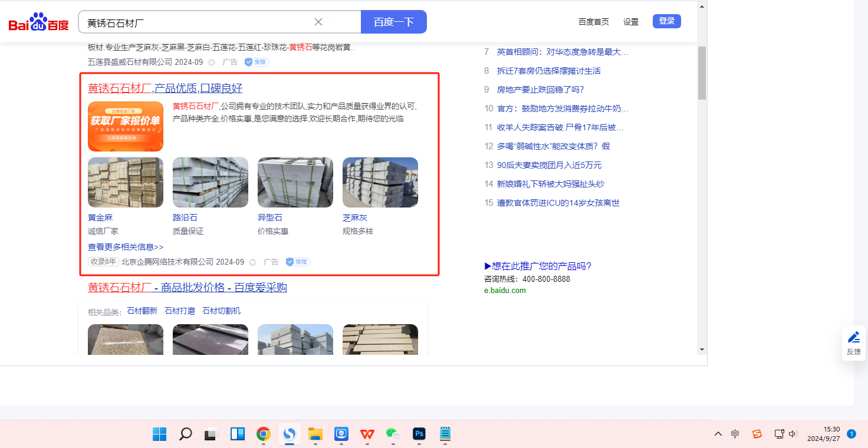Launch Google Chrome from the taskbar
Screen dimensions: 868x448
click(x=263, y=434)
